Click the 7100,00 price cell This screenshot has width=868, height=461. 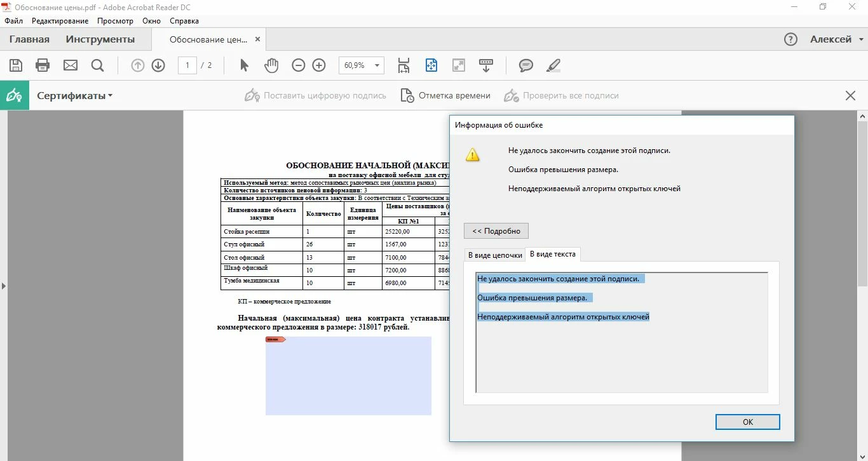click(x=409, y=258)
